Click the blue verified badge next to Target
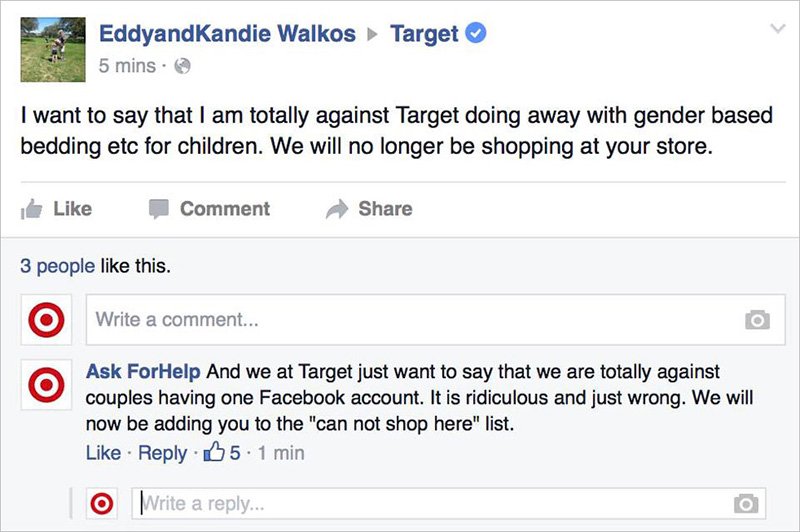Screen dimensions: 800x532 click(x=476, y=33)
